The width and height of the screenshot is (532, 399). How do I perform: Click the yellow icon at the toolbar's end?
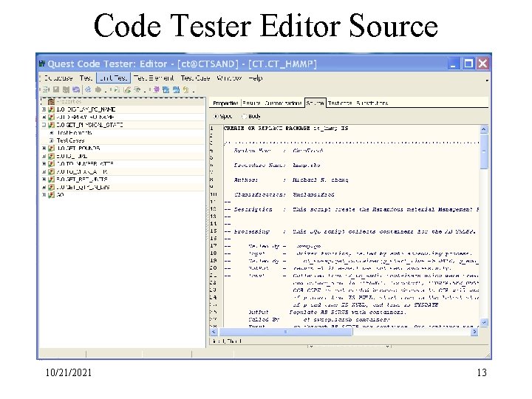pyautogui.click(x=186, y=89)
